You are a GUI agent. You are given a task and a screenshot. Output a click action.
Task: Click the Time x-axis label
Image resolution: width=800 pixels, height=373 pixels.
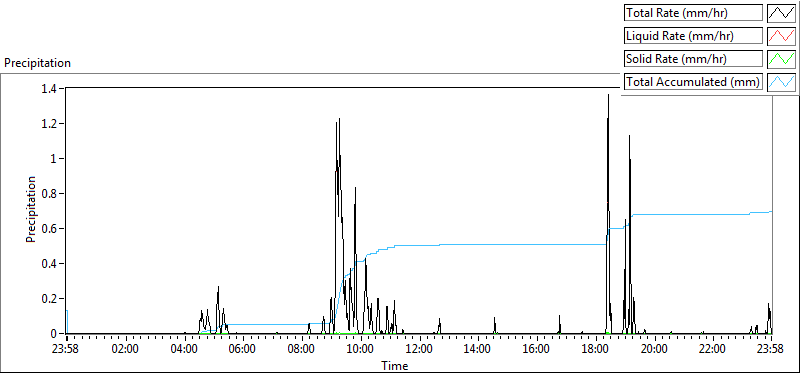[x=394, y=366]
